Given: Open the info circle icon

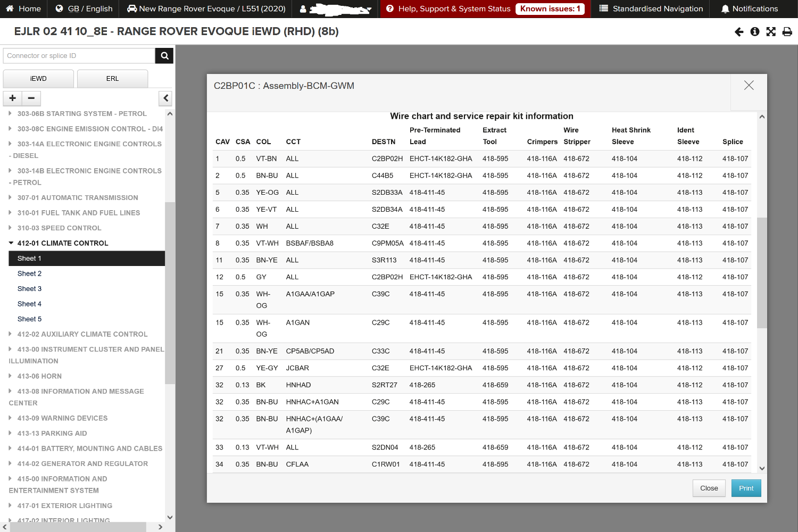Looking at the screenshot, I should (754, 32).
